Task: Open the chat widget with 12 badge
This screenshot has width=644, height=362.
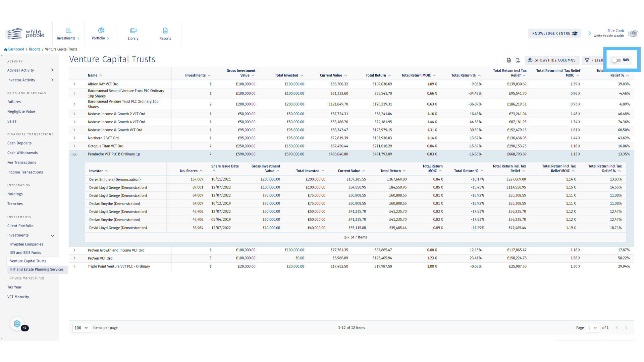Action: (17, 324)
